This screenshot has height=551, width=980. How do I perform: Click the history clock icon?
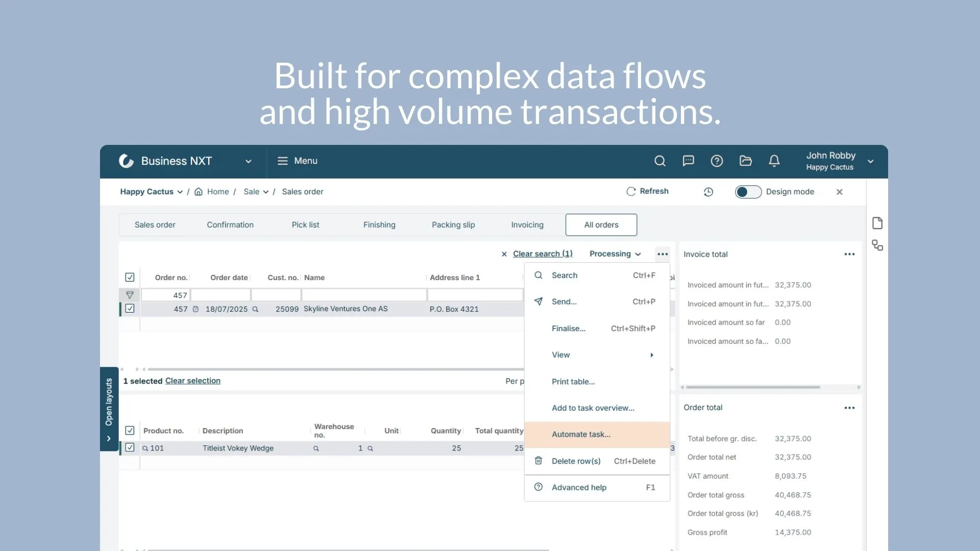click(x=708, y=192)
